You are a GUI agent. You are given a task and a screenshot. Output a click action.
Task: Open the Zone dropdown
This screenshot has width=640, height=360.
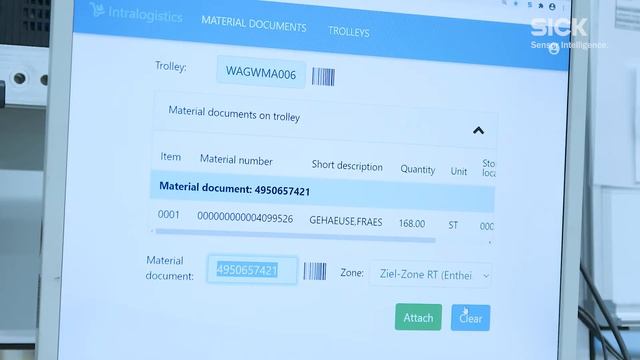431,275
